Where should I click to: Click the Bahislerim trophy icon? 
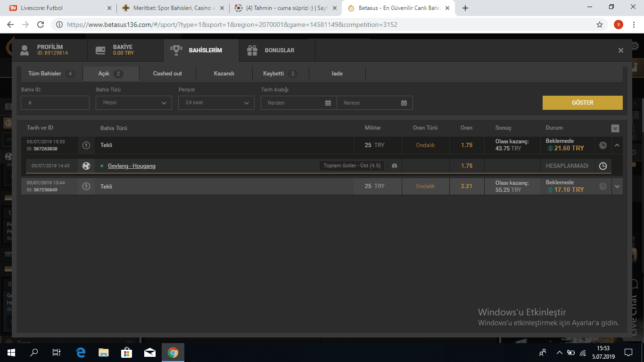point(176,50)
